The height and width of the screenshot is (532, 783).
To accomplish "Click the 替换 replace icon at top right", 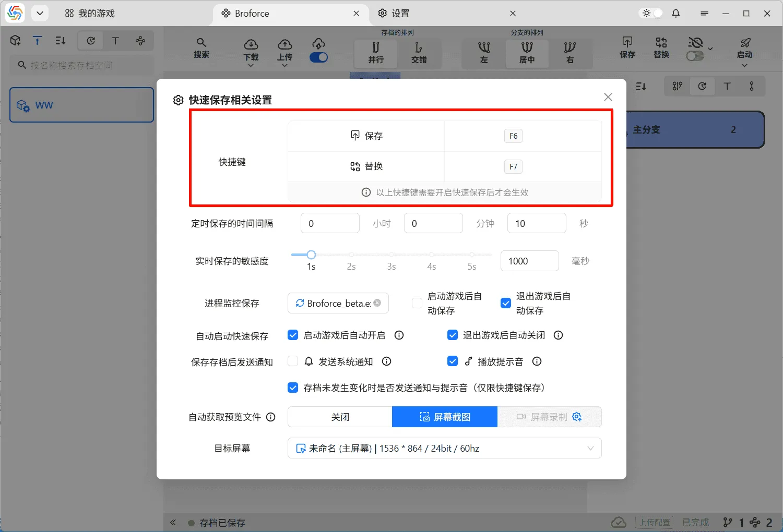I will coord(660,46).
